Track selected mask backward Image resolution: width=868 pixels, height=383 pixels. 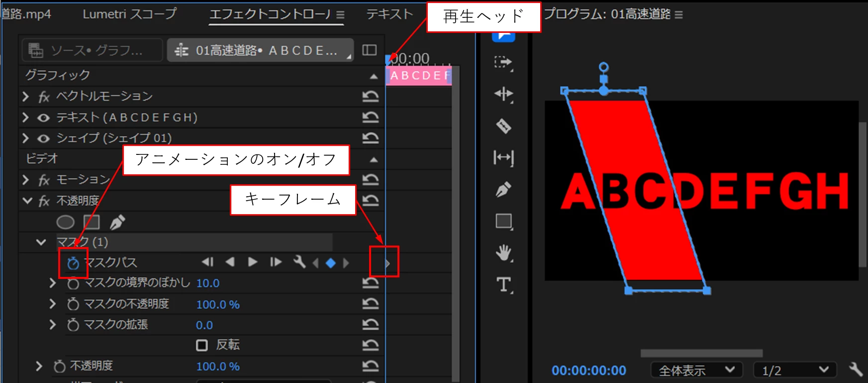[x=230, y=262]
